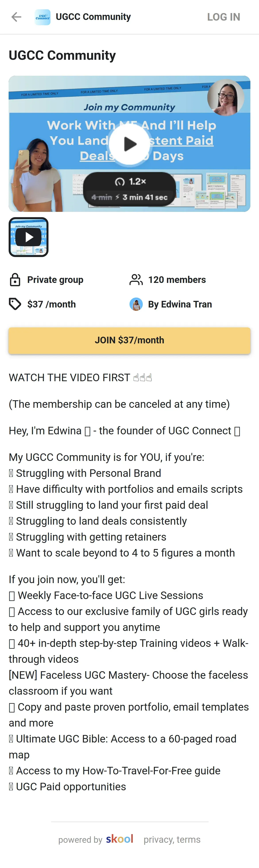The width and height of the screenshot is (259, 868).
Task: Click the 3 min 41 sec duration label
Action: point(145,197)
